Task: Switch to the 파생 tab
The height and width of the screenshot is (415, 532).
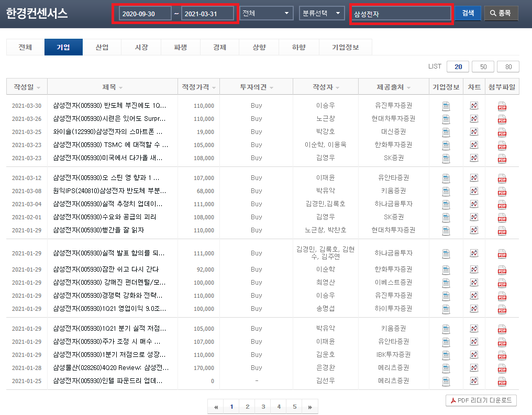Action: [x=181, y=47]
